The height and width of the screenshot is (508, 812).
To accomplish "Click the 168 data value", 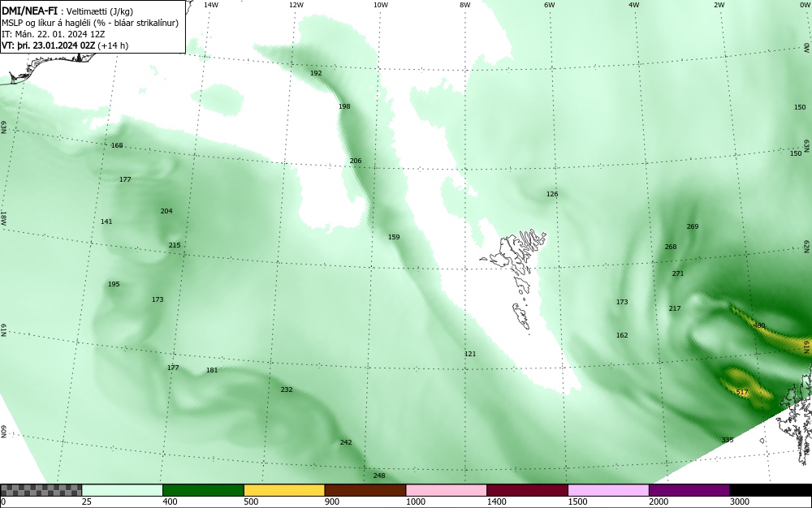I will coord(117,145).
